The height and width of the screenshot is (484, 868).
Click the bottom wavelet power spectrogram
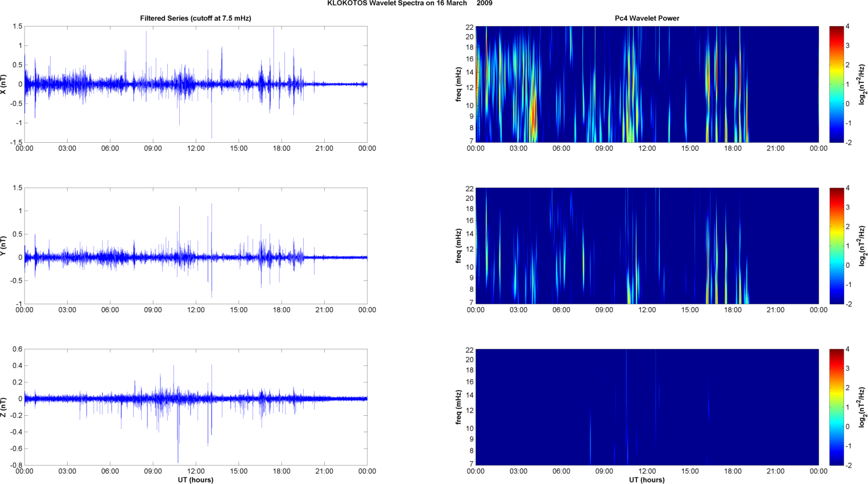click(647, 407)
